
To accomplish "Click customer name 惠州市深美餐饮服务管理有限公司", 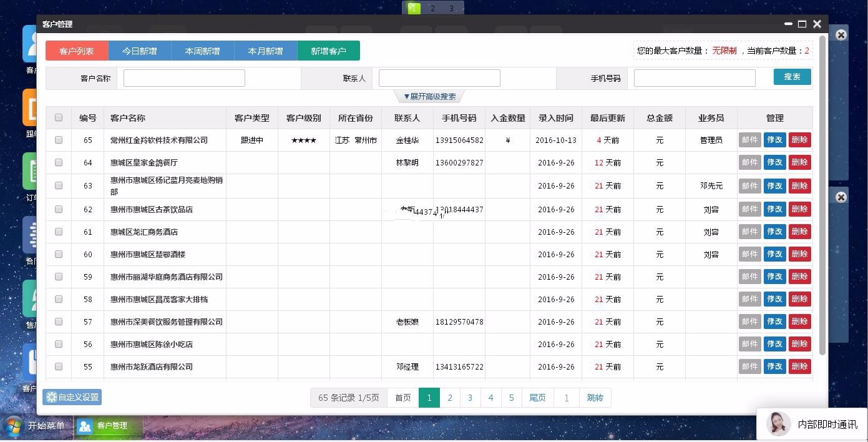I will pyautogui.click(x=167, y=322).
